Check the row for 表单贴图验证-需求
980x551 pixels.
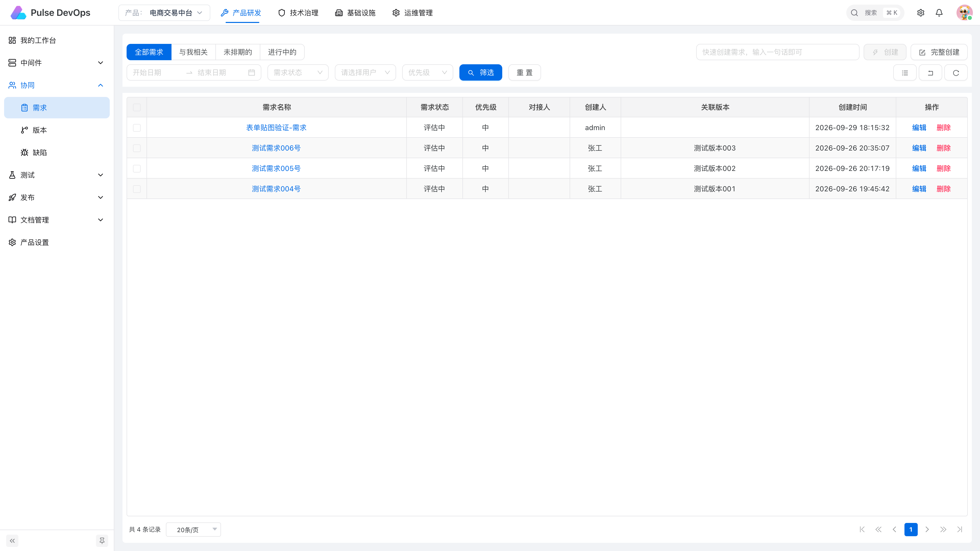click(x=137, y=128)
